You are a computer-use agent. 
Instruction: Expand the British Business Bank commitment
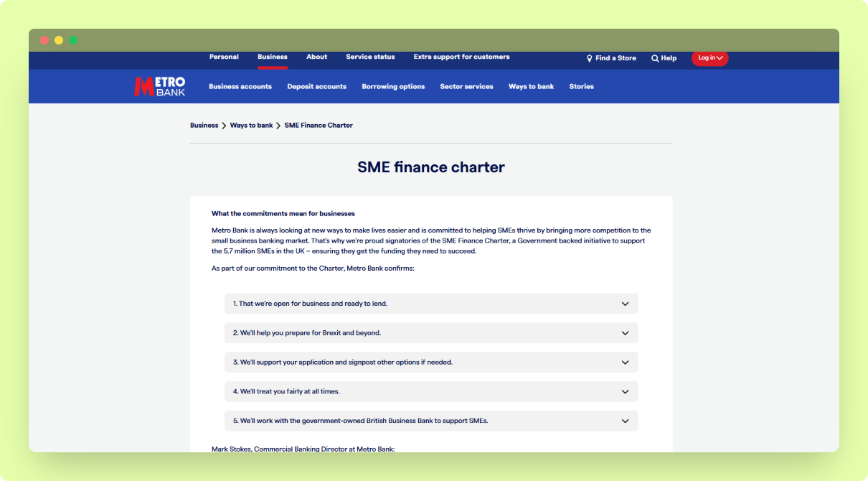431,421
